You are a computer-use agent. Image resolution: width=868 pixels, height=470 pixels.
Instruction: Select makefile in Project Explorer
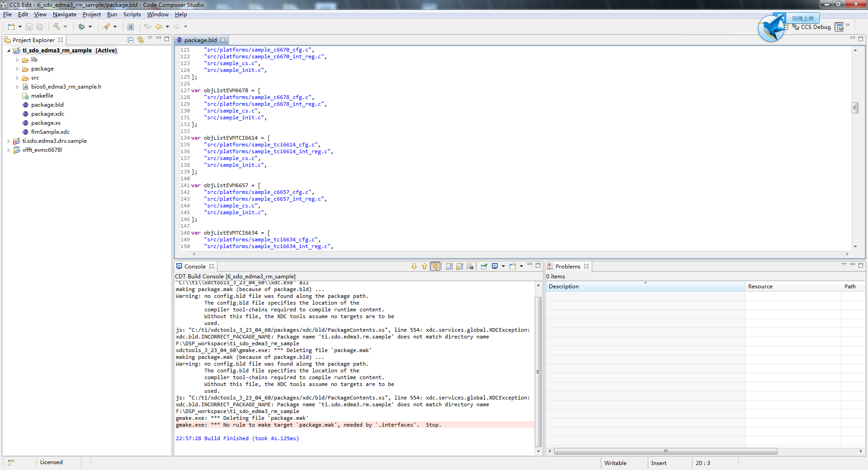click(42, 96)
